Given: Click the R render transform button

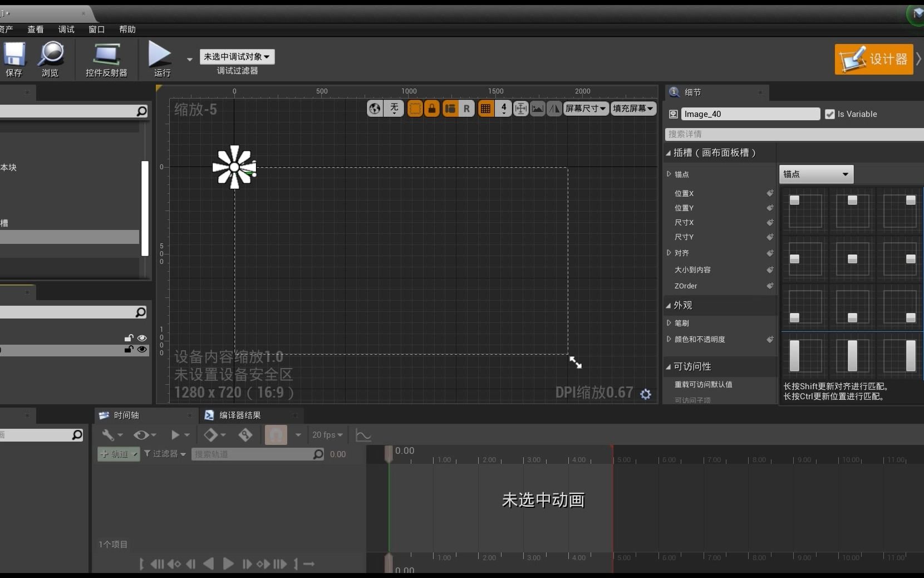Looking at the screenshot, I should 466,109.
